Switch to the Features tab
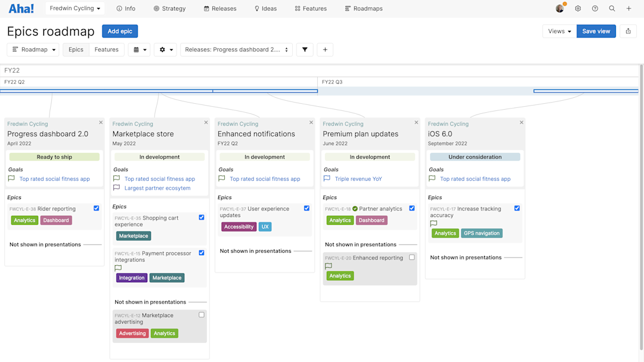The height and width of the screenshot is (362, 644). [107, 49]
